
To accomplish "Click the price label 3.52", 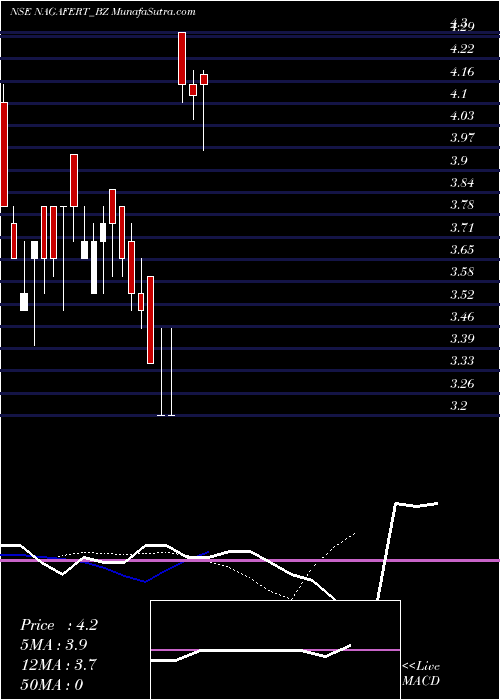I will point(462,295).
